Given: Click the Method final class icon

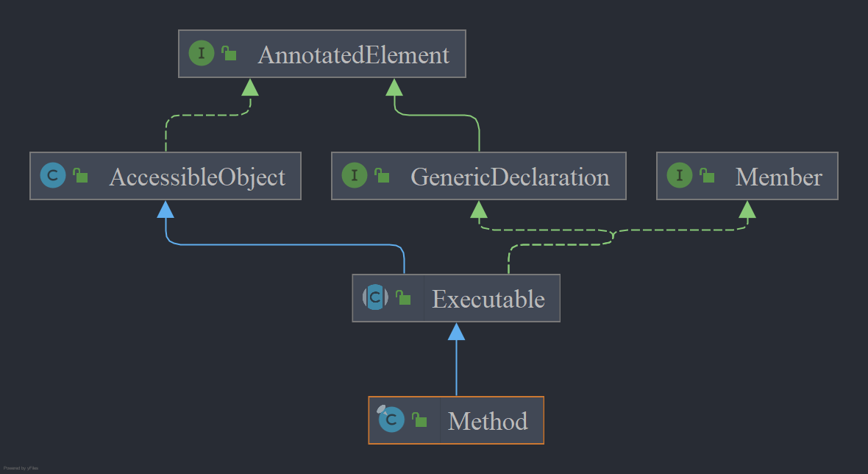Looking at the screenshot, I should pyautogui.click(x=391, y=420).
